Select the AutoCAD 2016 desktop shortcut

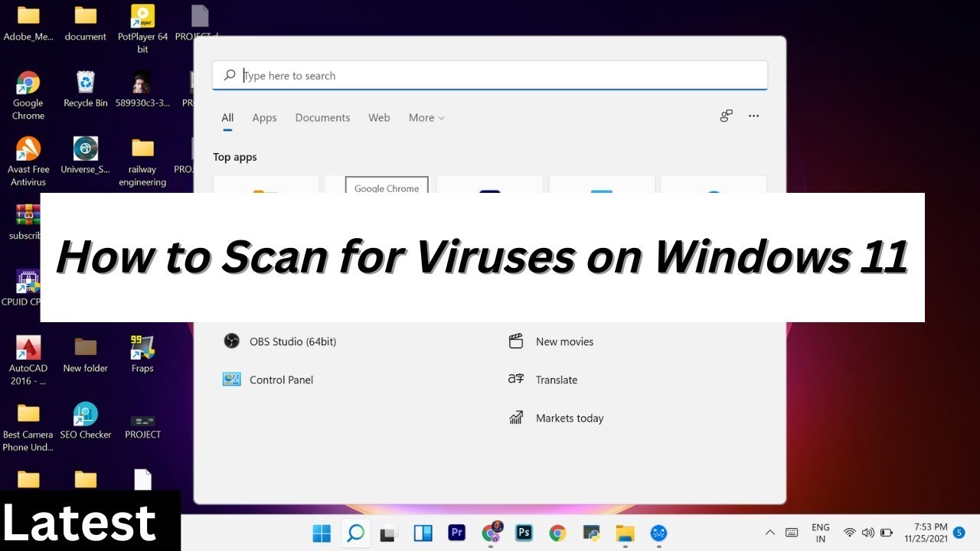pos(28,360)
